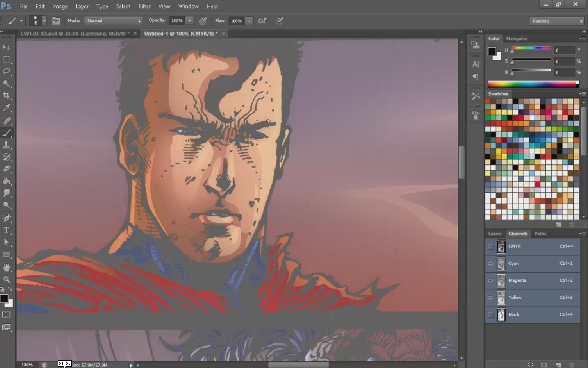
Task: Open the tool preset picker arrow
Action: click(x=21, y=21)
